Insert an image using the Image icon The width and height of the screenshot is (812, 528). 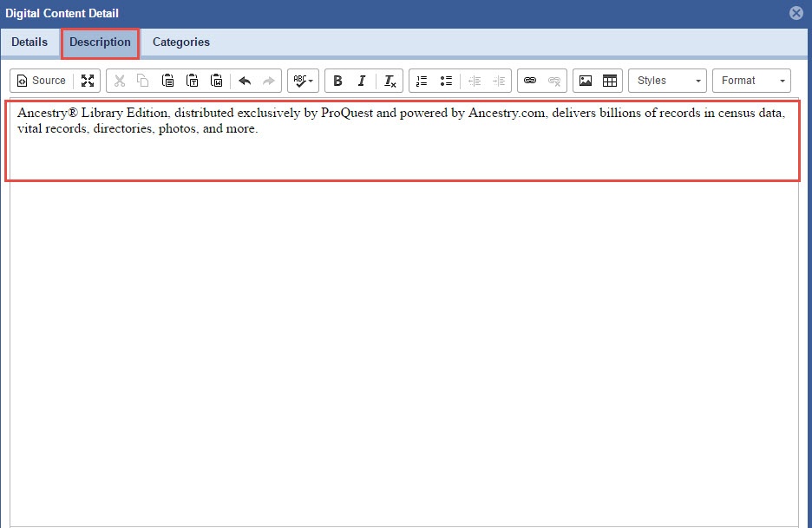coord(586,81)
